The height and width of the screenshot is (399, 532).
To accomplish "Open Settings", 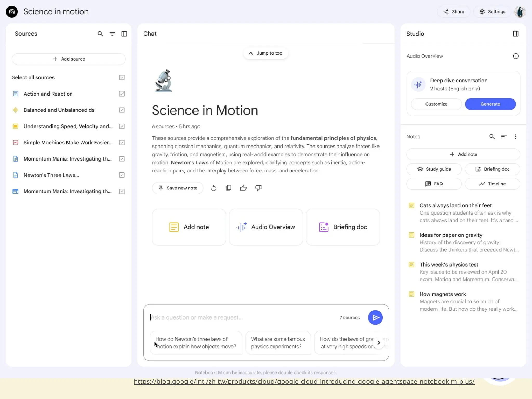I will pyautogui.click(x=492, y=12).
